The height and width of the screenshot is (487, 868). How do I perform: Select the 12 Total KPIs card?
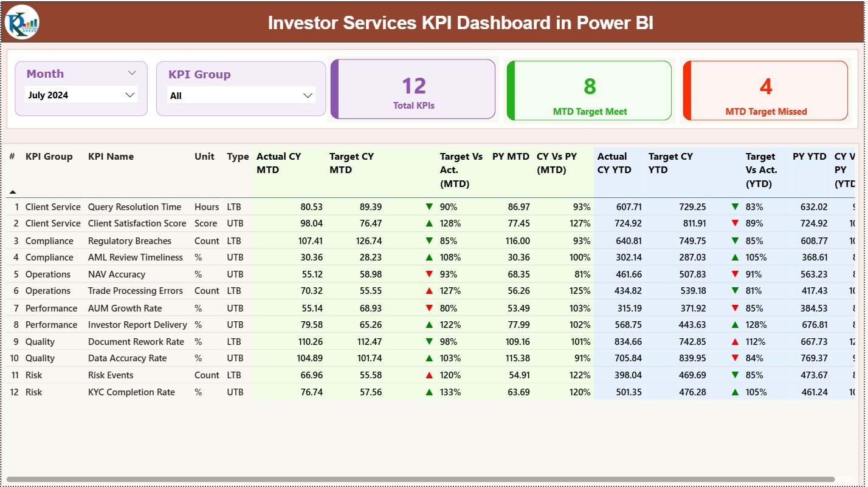[413, 89]
